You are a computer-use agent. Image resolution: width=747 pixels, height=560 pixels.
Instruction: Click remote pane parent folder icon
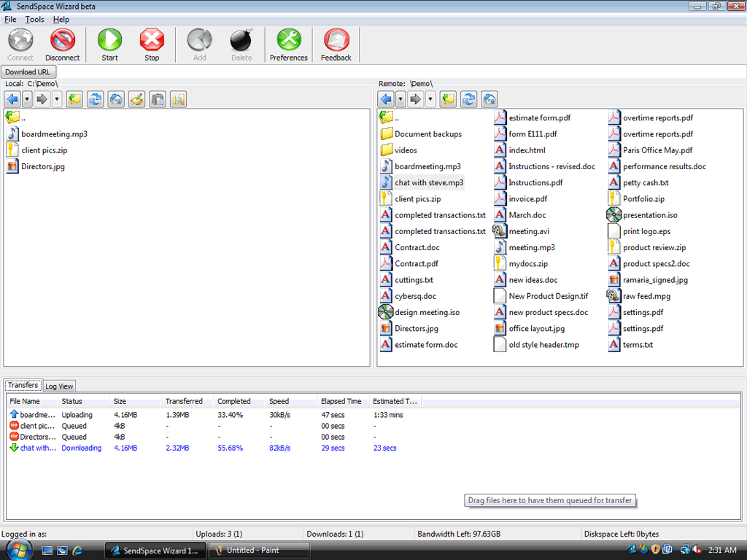449,99
